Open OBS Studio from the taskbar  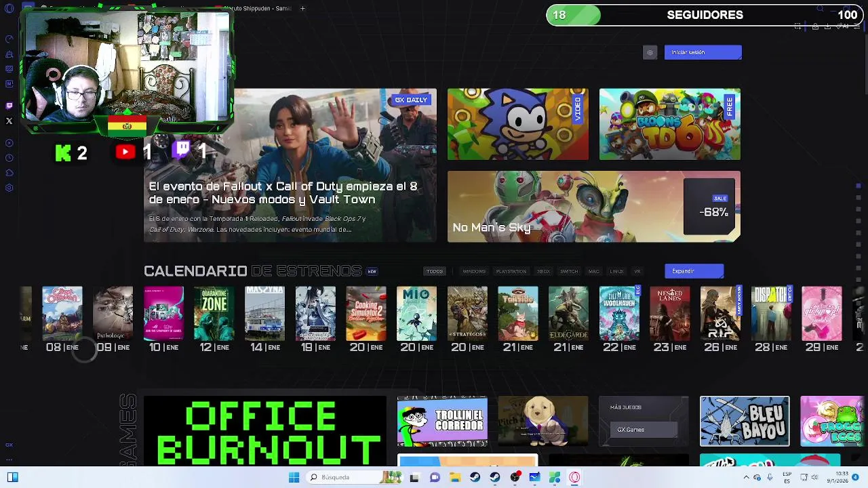click(x=515, y=477)
